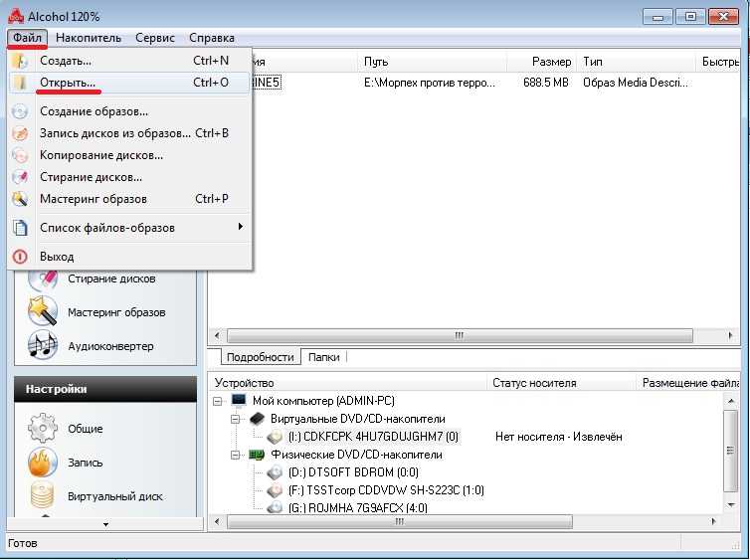Expand Список файлов-образов submenu arrow
This screenshot has width=750, height=560.
241,227
